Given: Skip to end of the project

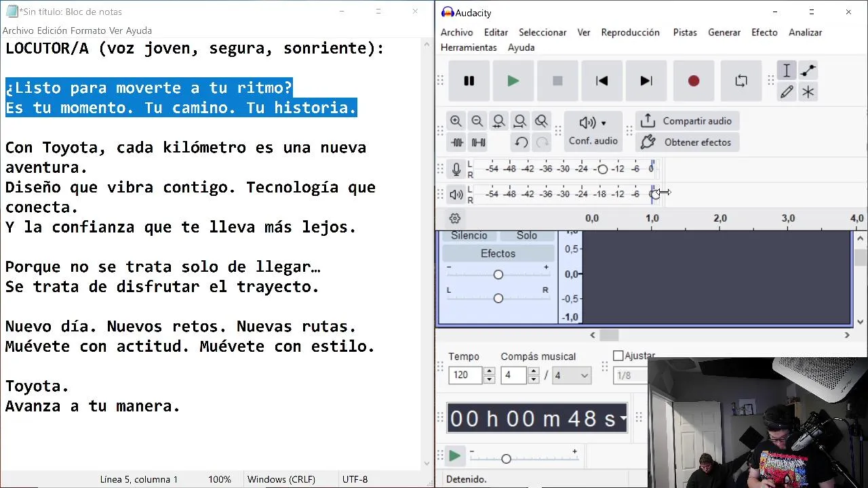Looking at the screenshot, I should pyautogui.click(x=646, y=81).
